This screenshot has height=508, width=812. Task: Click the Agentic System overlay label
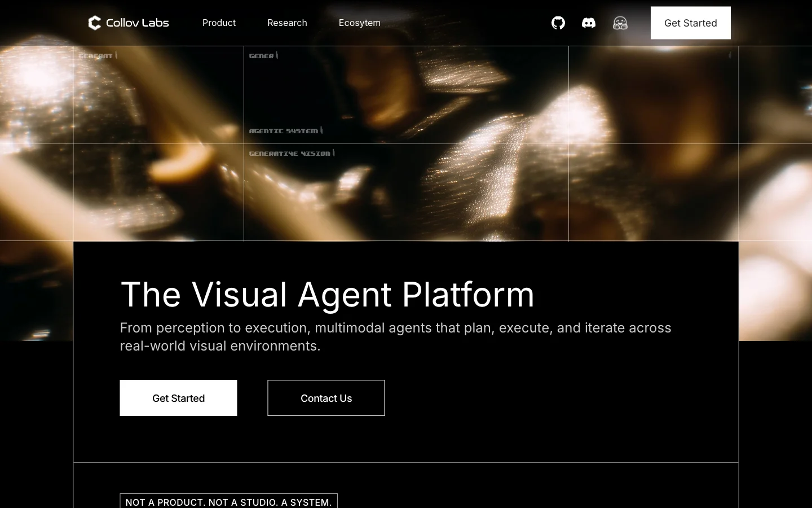[284, 131]
